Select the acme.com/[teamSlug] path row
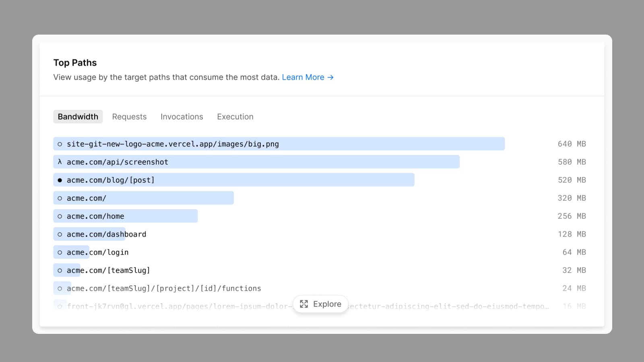644x362 pixels. click(108, 270)
